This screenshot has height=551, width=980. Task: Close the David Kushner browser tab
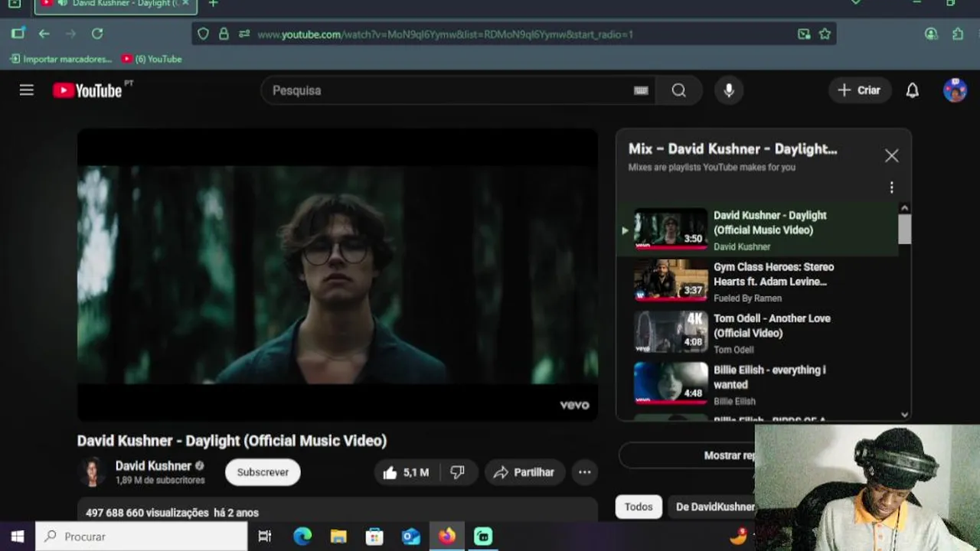coord(185,4)
